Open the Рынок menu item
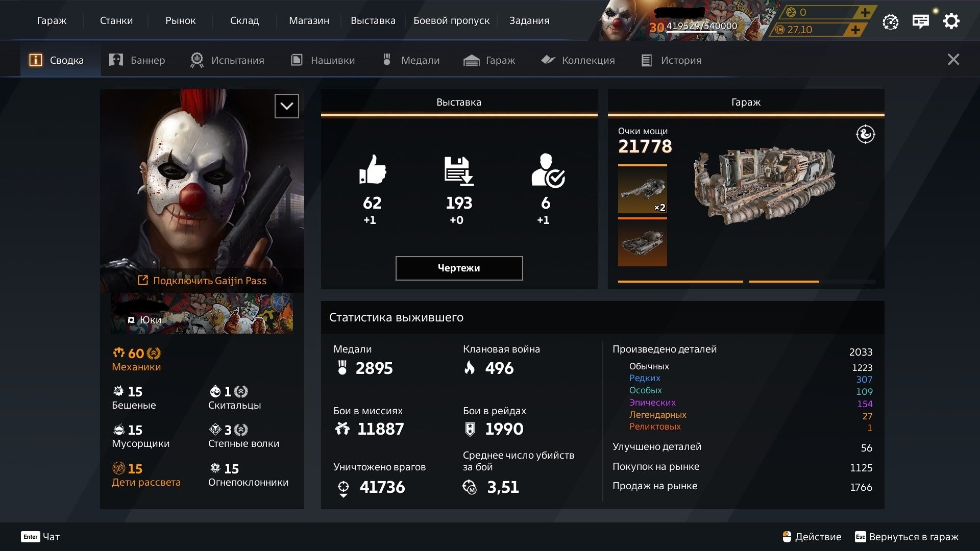This screenshot has width=980, height=551. pyautogui.click(x=180, y=21)
